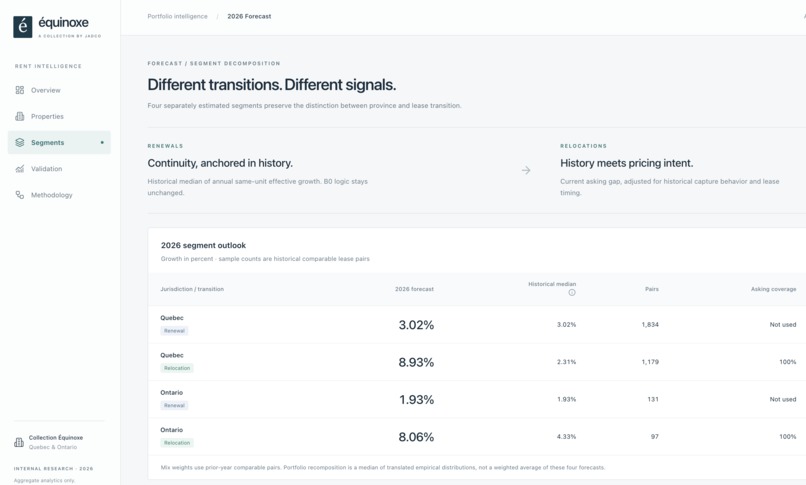Click the Ontario Renewal tag

174,405
